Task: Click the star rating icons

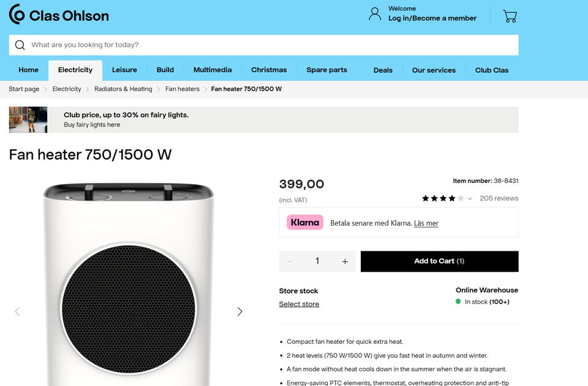Action: 439,198
